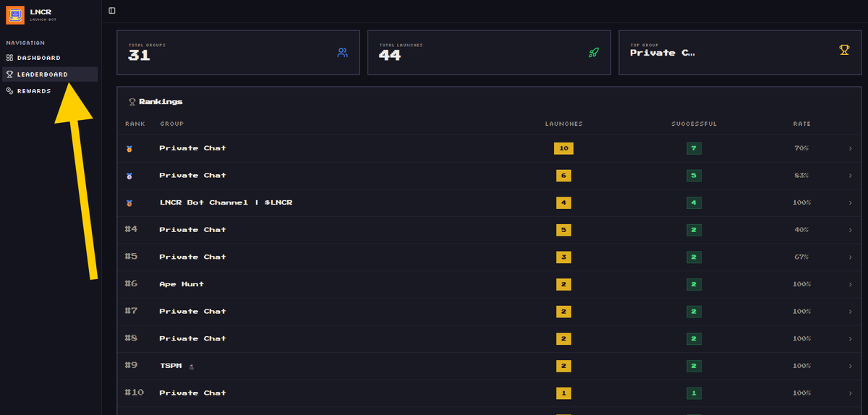The height and width of the screenshot is (415, 868).
Task: Open Dashboard in the navigation
Action: 50,58
